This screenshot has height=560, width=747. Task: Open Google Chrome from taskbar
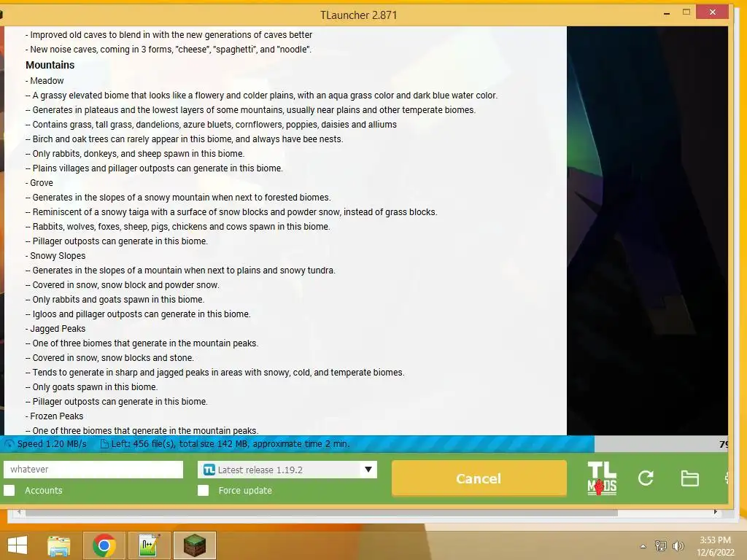point(104,545)
